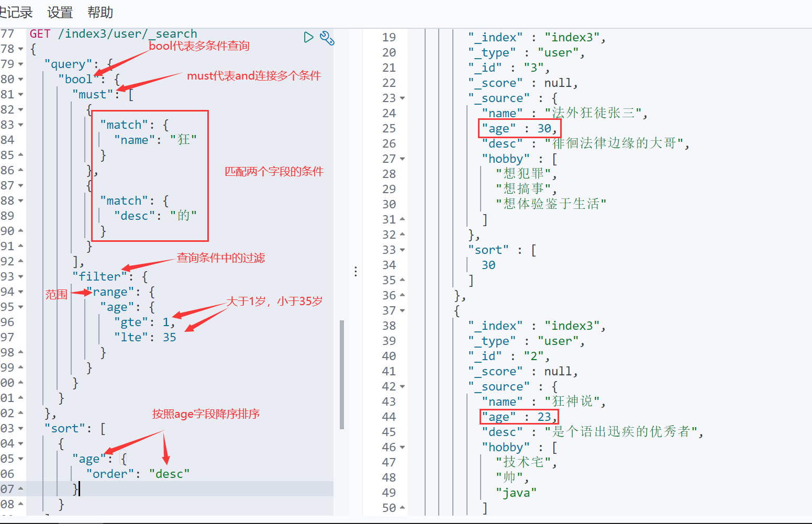Click the "order": "desc" line

pos(138,474)
